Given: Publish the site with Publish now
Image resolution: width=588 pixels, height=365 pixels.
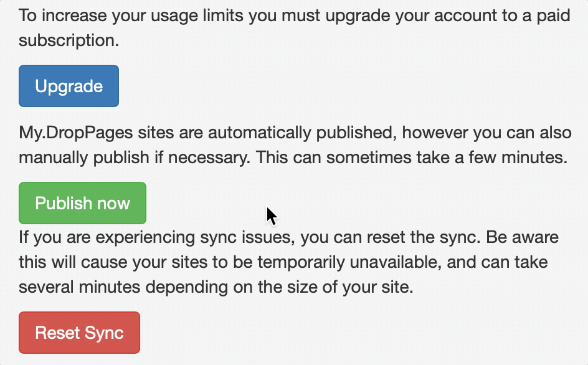Looking at the screenshot, I should pos(82,203).
